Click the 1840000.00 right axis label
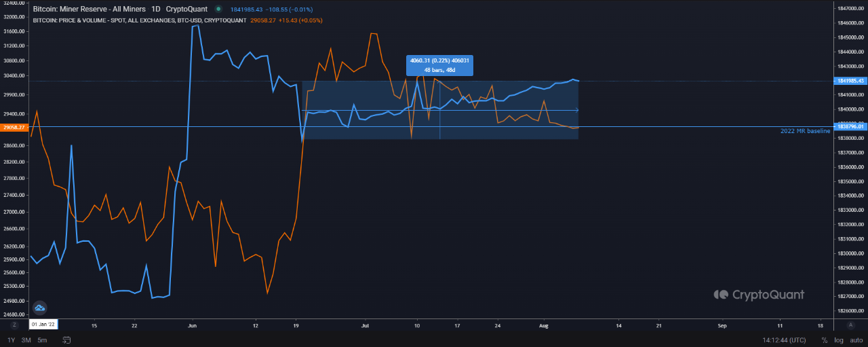This screenshot has height=347, width=868. 851,109
